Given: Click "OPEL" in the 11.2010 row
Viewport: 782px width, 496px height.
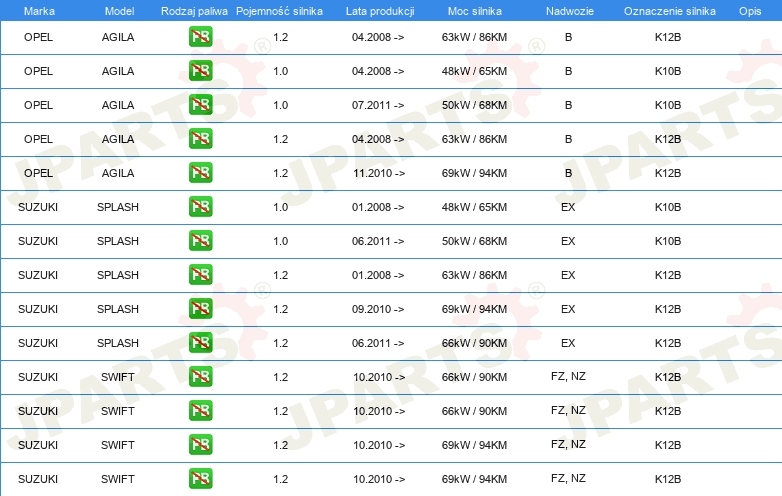Looking at the screenshot, I should (38, 173).
